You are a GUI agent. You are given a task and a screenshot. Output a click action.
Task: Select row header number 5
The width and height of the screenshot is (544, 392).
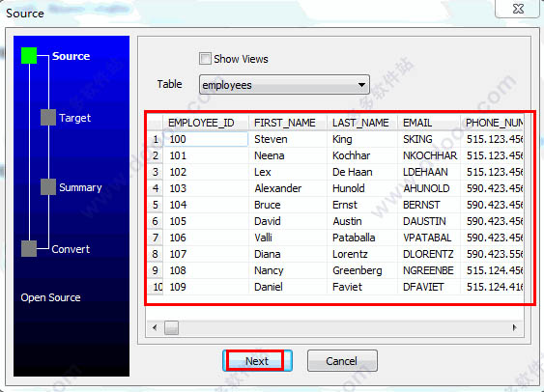(x=155, y=205)
